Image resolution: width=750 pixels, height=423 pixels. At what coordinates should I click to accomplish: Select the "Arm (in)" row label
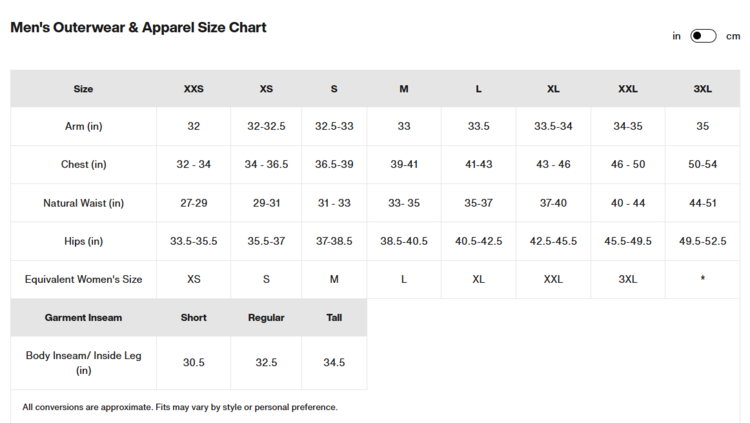coord(83,126)
